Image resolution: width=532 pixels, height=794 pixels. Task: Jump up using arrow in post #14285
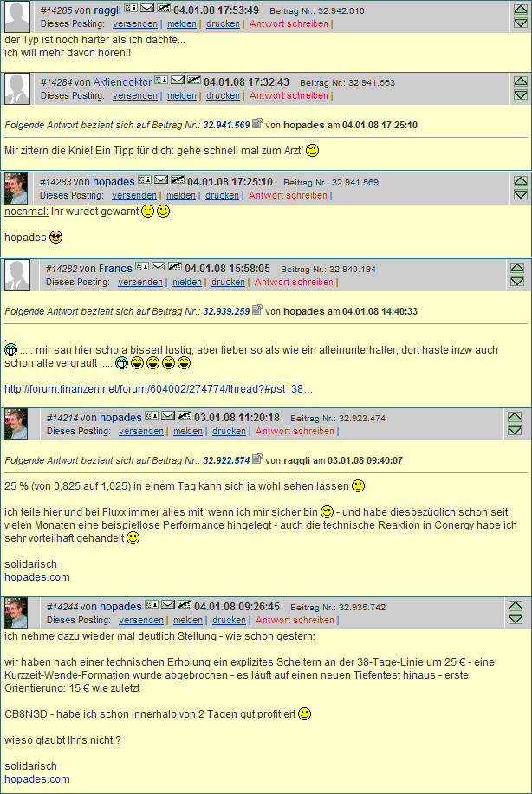click(521, 10)
